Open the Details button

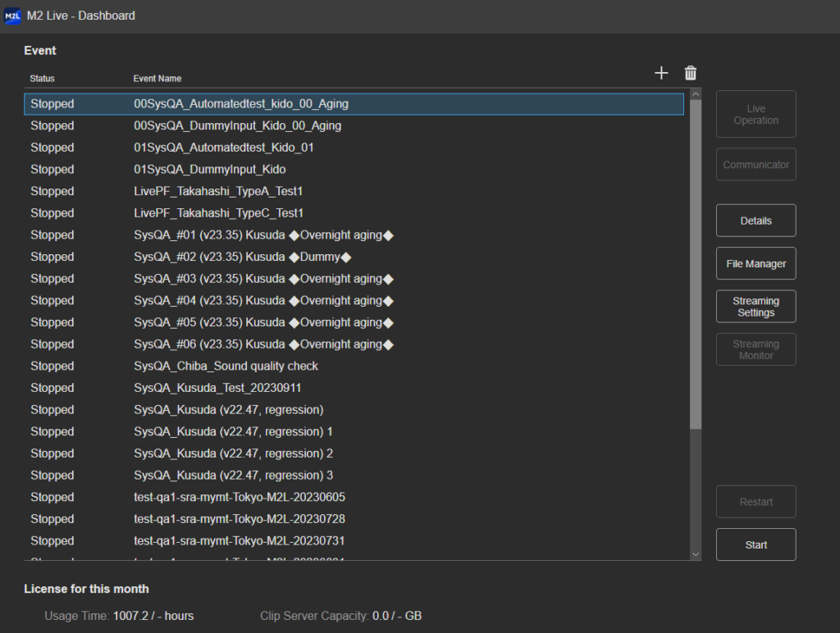point(756,221)
